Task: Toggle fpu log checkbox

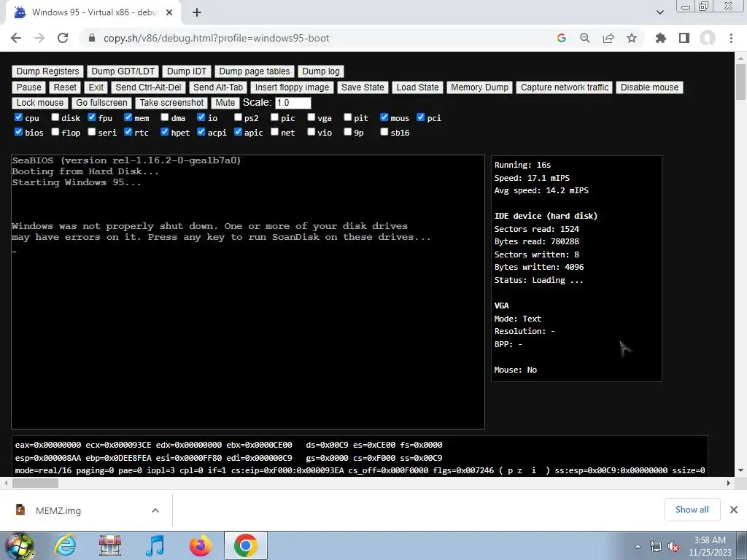Action: tap(91, 117)
